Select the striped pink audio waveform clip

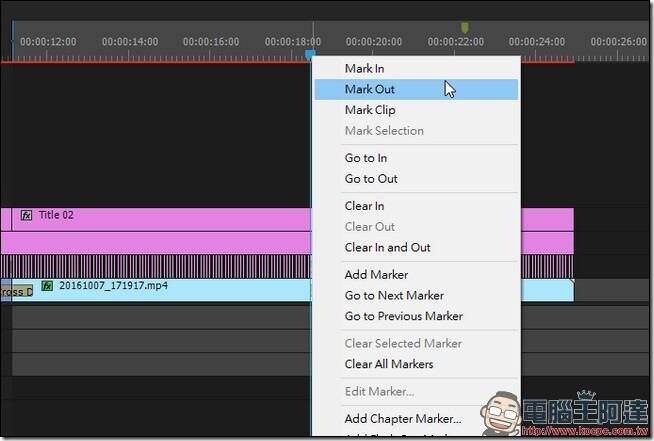[156, 267]
